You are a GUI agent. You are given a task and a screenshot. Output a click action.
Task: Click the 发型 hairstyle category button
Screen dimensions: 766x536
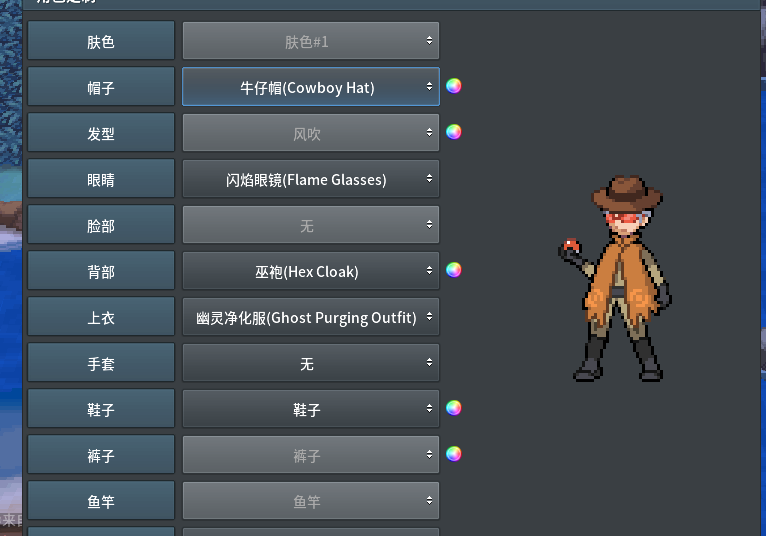click(x=101, y=132)
